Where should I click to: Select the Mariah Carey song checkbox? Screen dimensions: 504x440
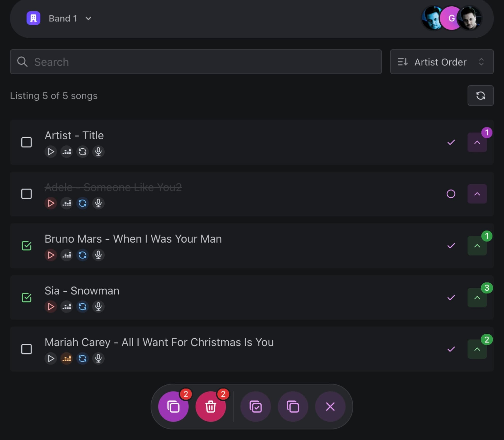(x=26, y=349)
